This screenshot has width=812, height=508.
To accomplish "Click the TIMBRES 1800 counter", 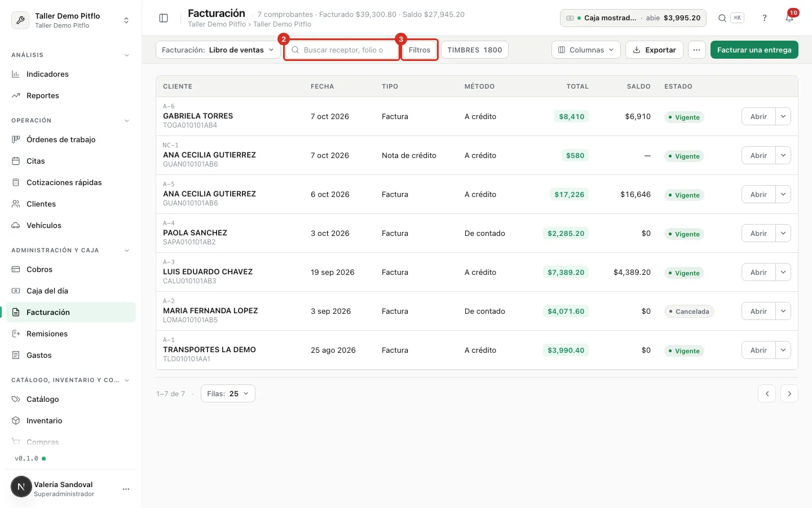I will 475,50.
